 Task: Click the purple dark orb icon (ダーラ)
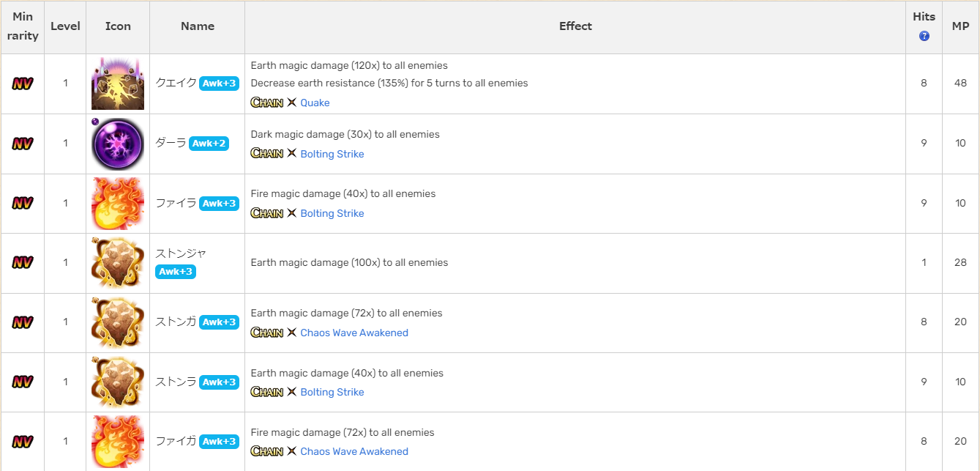pos(118,144)
